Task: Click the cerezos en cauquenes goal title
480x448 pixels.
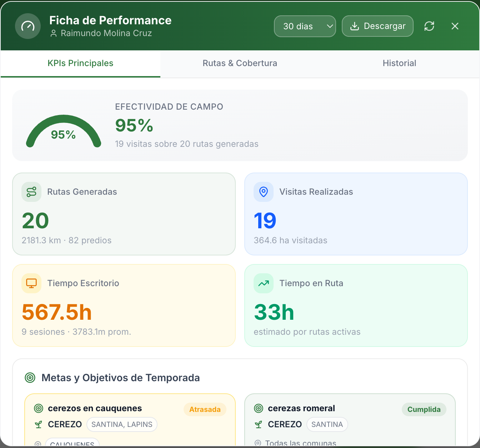Action: point(95,408)
